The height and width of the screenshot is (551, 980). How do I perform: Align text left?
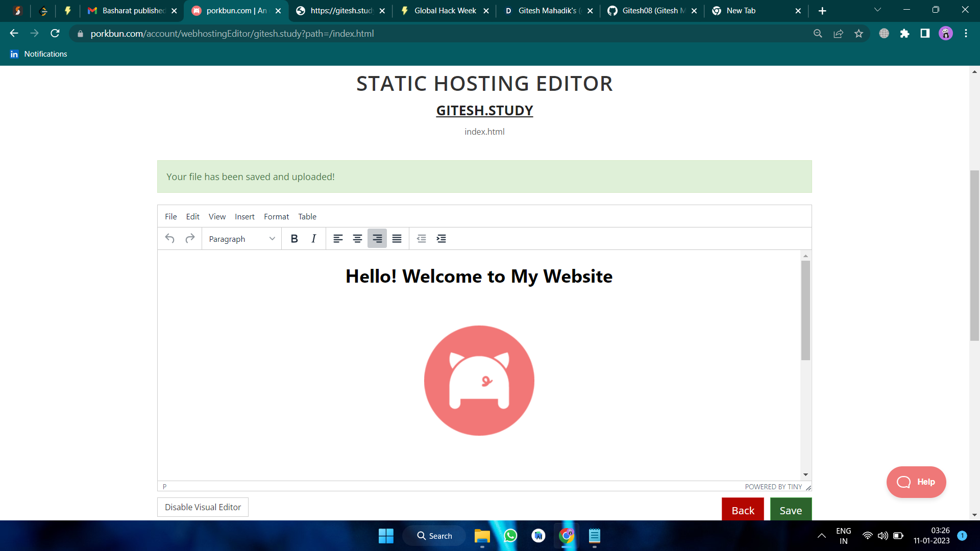(x=338, y=239)
